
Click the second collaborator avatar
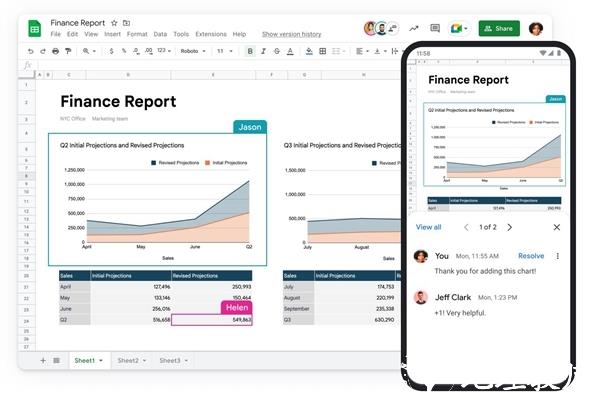[382, 28]
